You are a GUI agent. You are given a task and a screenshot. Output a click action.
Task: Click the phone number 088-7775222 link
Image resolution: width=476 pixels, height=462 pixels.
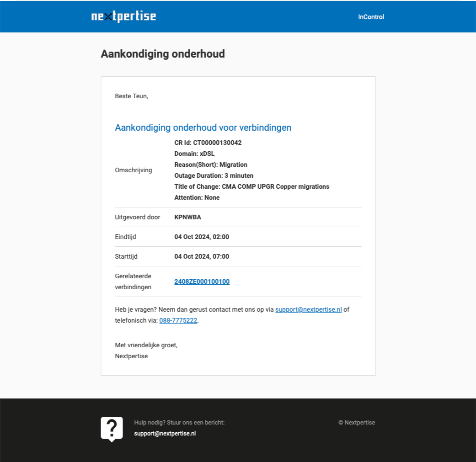[x=178, y=320]
